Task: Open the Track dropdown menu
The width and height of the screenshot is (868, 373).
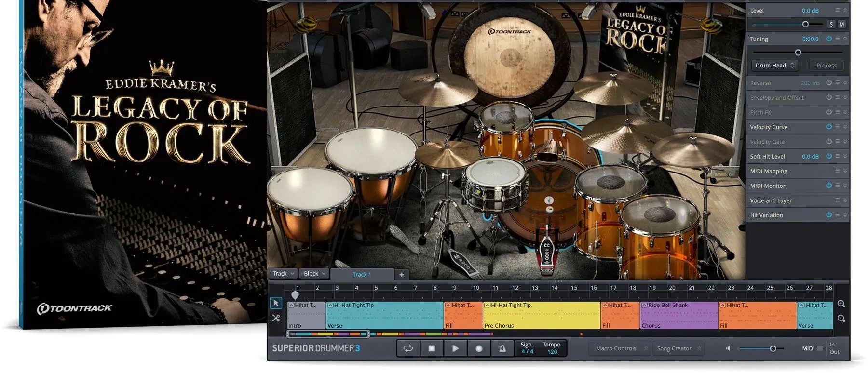Action: click(x=283, y=274)
